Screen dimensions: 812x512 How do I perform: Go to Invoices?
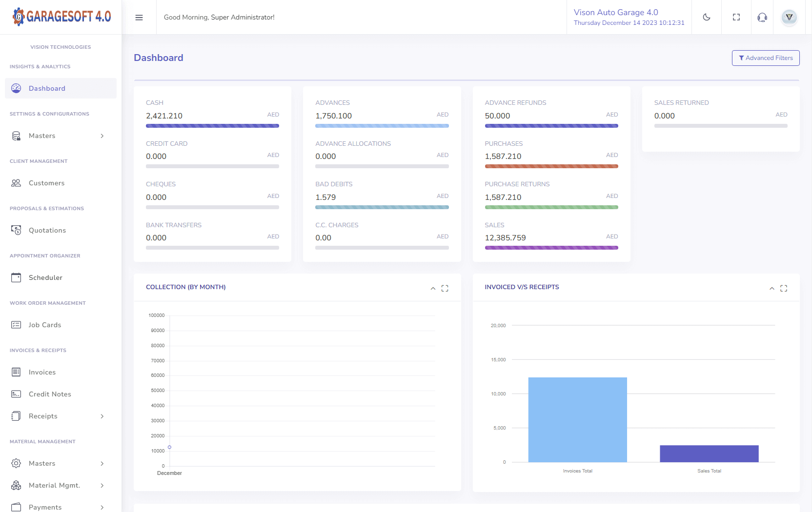(x=42, y=372)
